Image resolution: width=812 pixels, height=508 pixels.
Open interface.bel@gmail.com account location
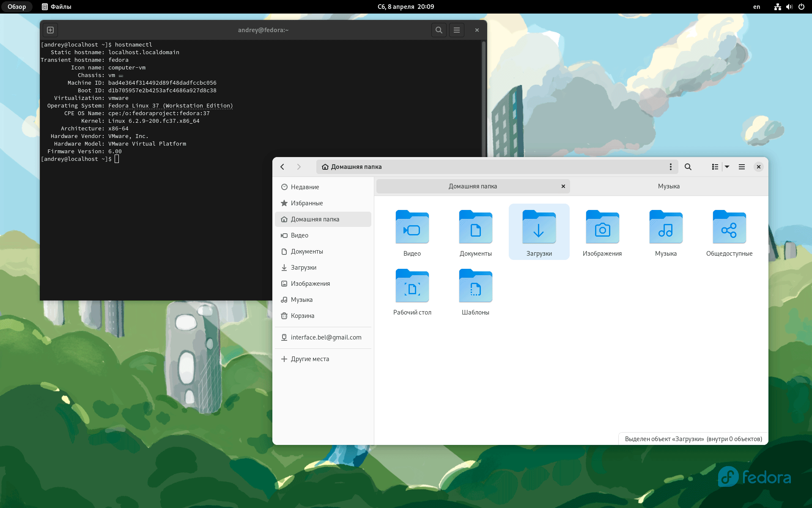tap(326, 337)
